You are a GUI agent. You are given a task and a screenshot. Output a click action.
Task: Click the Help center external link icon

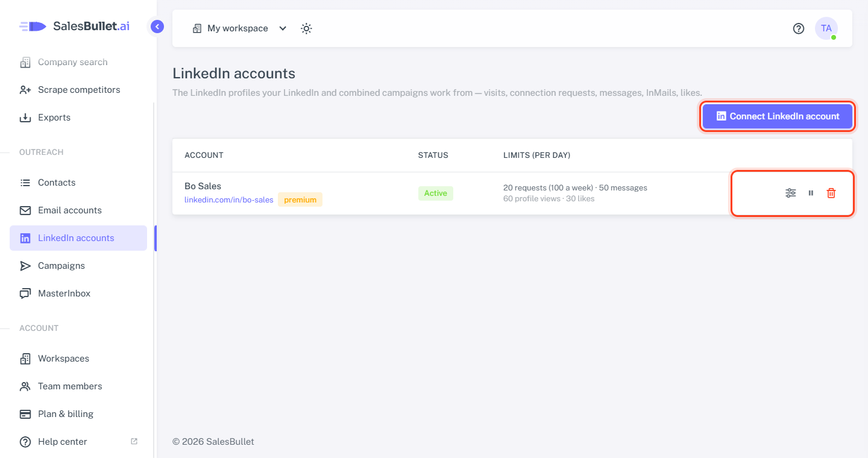pos(134,441)
